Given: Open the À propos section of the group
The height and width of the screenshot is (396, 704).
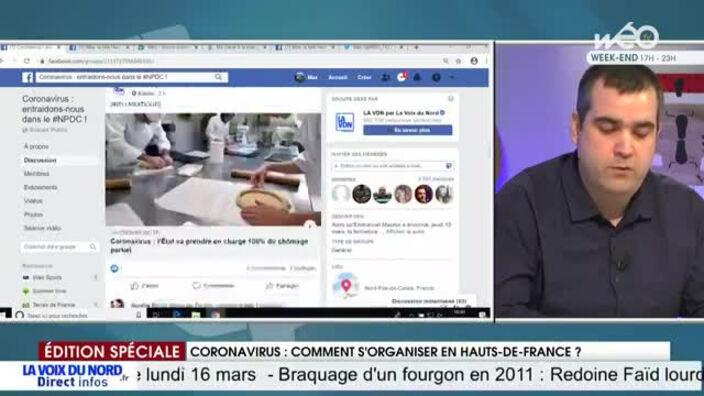Looking at the screenshot, I should tap(36, 146).
